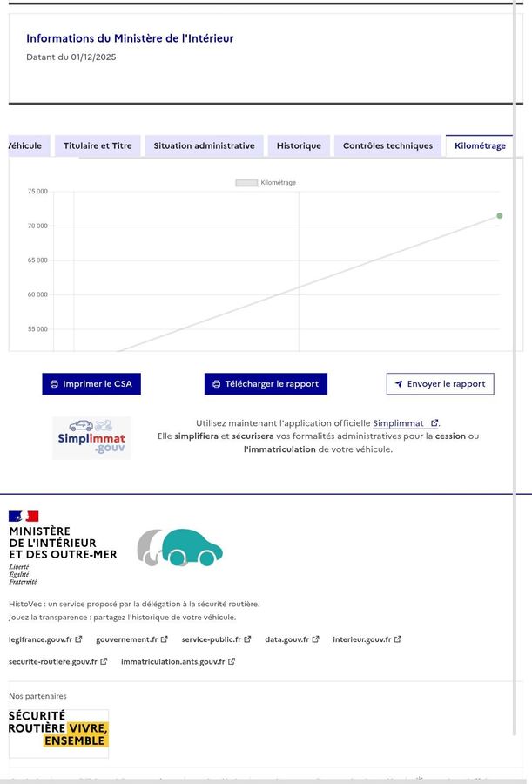
Task: Click external-link icon beside Simplimmat link
Action: pos(434,423)
